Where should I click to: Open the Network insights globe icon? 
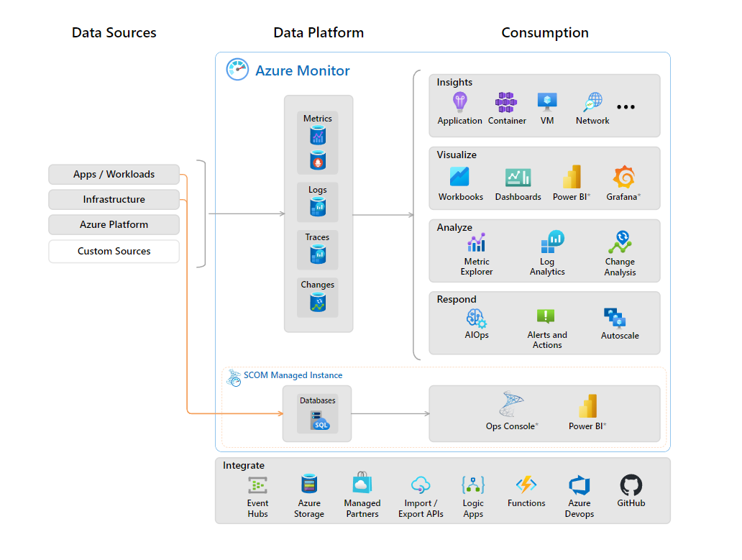tap(592, 101)
